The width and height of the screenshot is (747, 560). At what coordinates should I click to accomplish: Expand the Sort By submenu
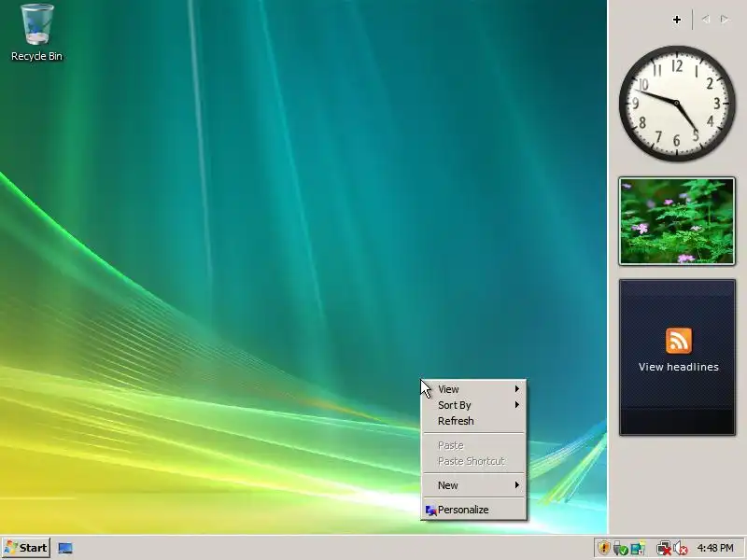474,405
